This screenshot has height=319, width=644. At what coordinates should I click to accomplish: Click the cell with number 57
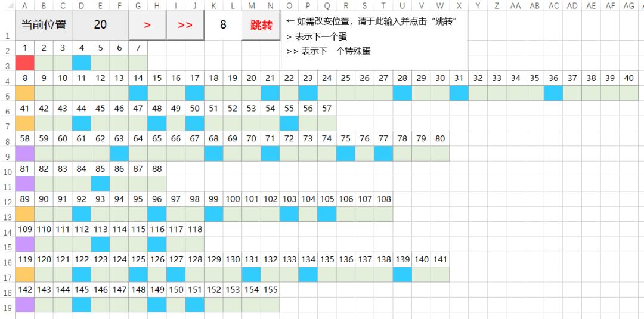click(x=327, y=109)
